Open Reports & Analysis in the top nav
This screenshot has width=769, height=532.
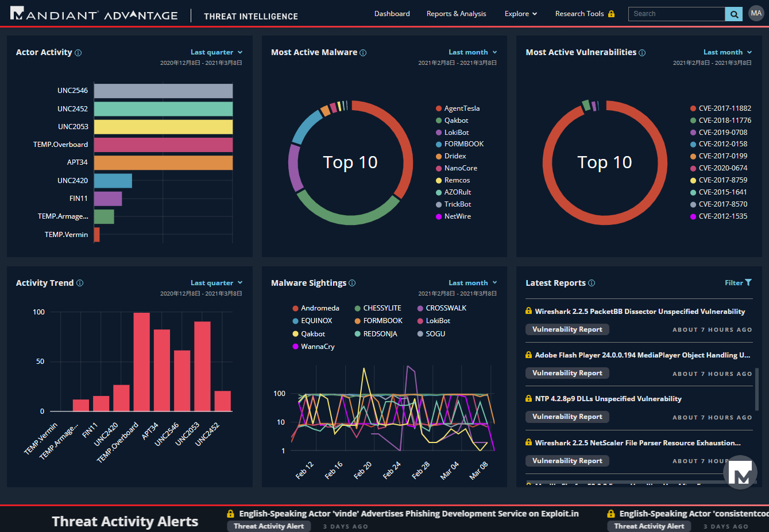pyautogui.click(x=456, y=14)
